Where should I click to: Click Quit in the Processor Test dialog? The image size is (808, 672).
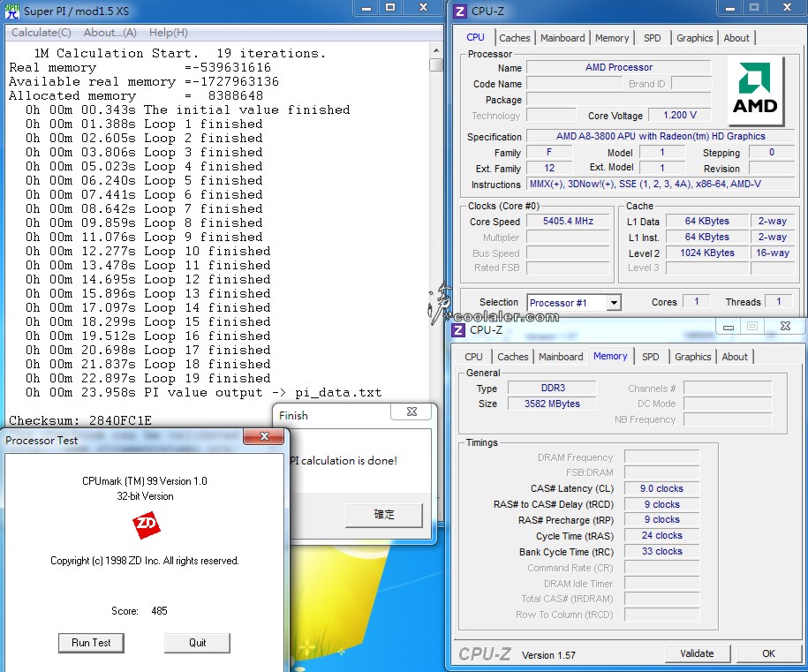[197, 643]
